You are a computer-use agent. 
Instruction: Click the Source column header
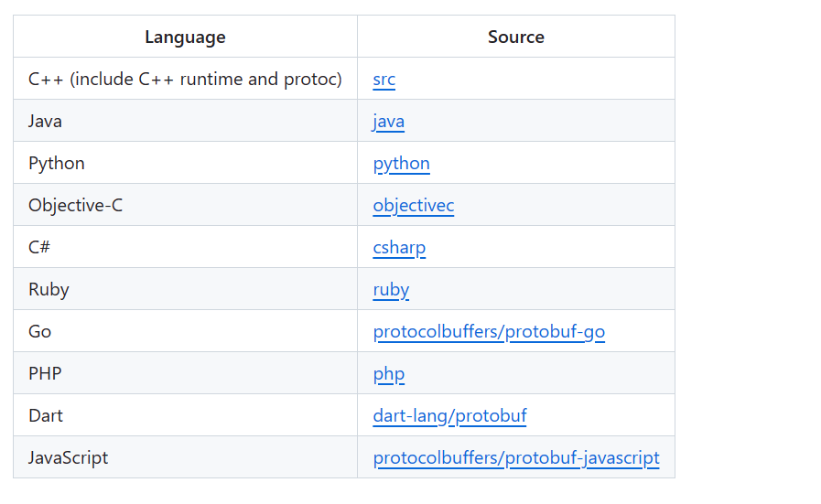tap(515, 38)
